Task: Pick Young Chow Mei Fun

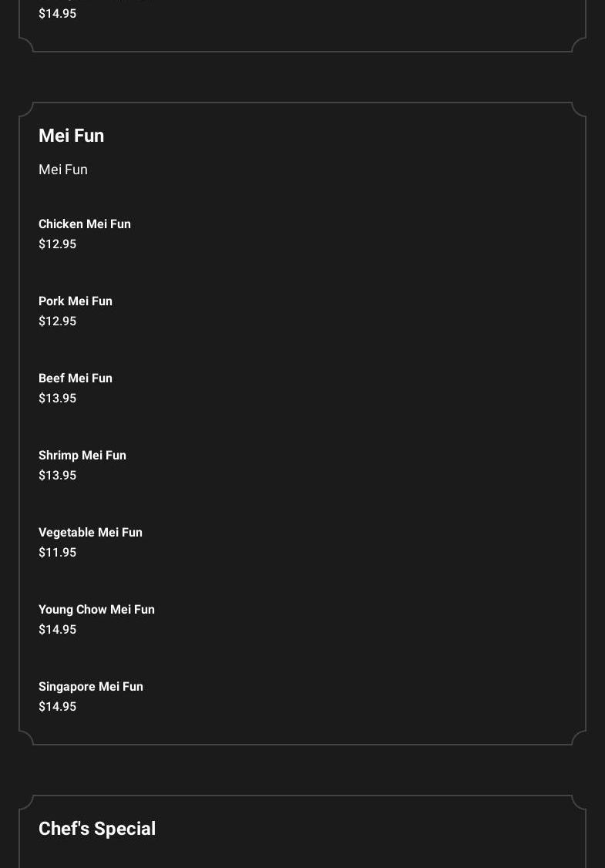Action: [96, 610]
